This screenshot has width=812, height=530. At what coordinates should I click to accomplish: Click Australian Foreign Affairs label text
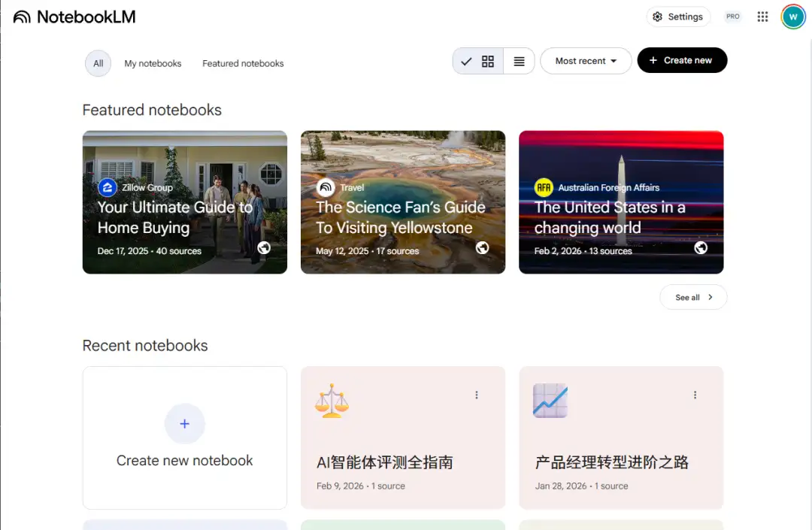609,187
